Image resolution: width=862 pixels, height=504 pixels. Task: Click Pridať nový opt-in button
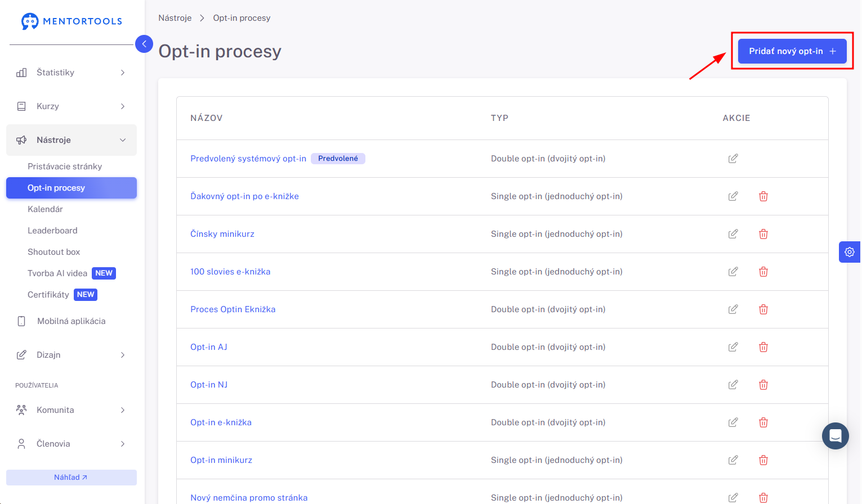pos(792,51)
